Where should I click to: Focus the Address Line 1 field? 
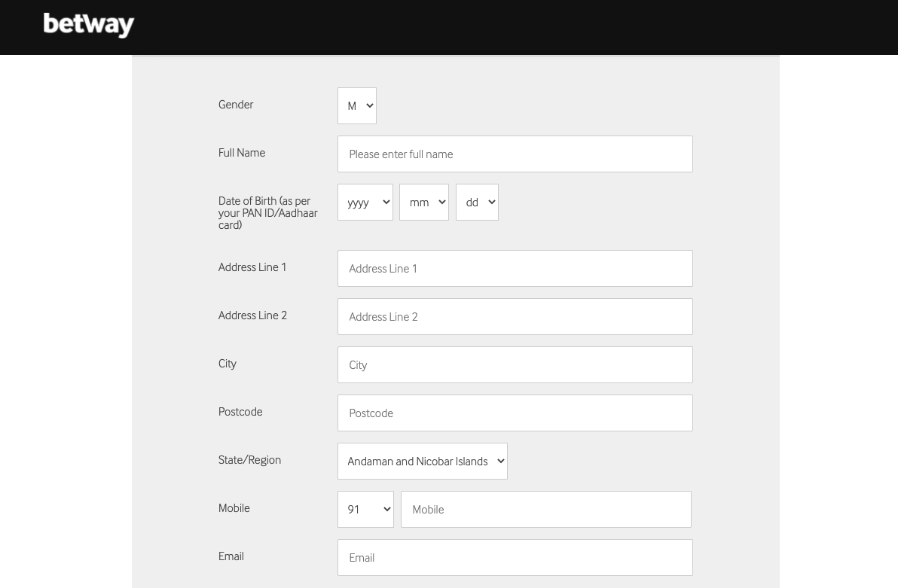tap(515, 268)
